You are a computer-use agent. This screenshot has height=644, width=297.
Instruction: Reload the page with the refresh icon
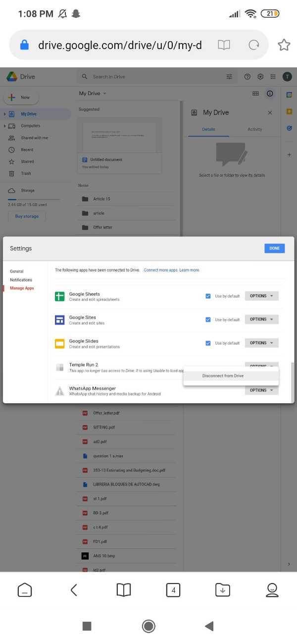click(x=254, y=45)
